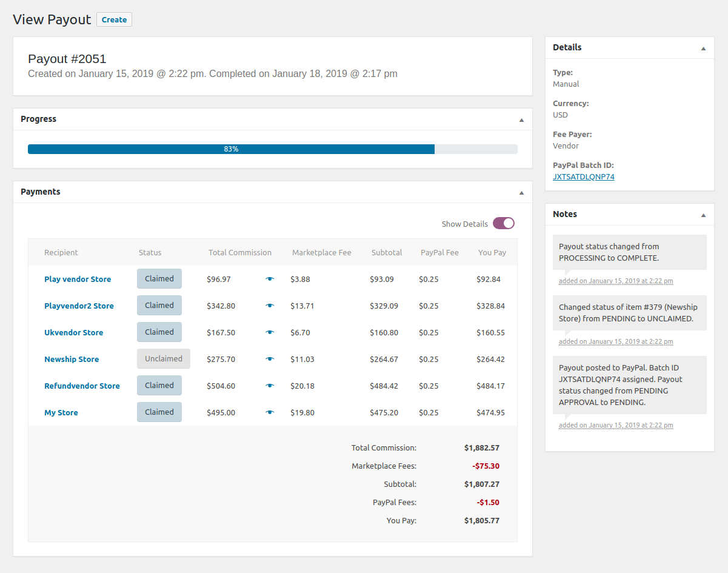Viewport: 728px width, 573px height.
Task: Open the first note's added on date link
Action: click(615, 281)
